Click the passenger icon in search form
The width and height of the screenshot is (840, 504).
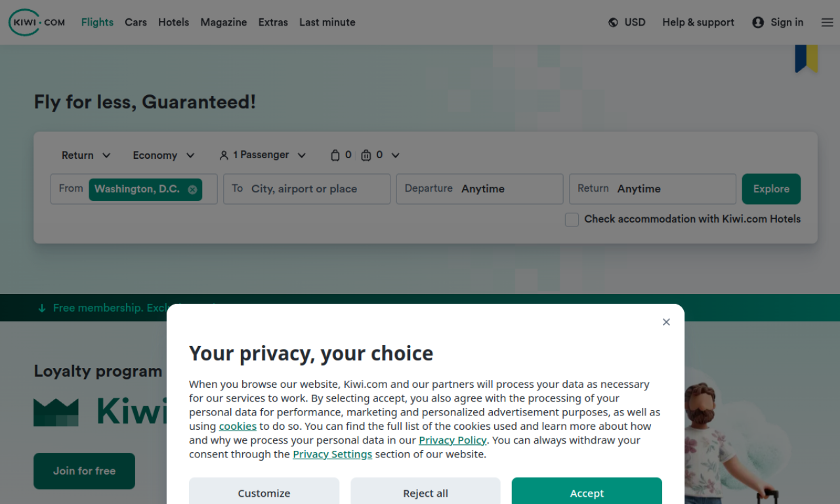(224, 155)
